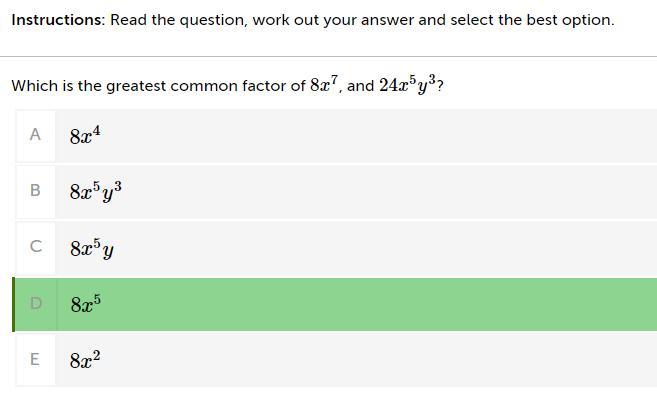Click the blank gray area of option A row
657x404 pixels.
pos(377,136)
